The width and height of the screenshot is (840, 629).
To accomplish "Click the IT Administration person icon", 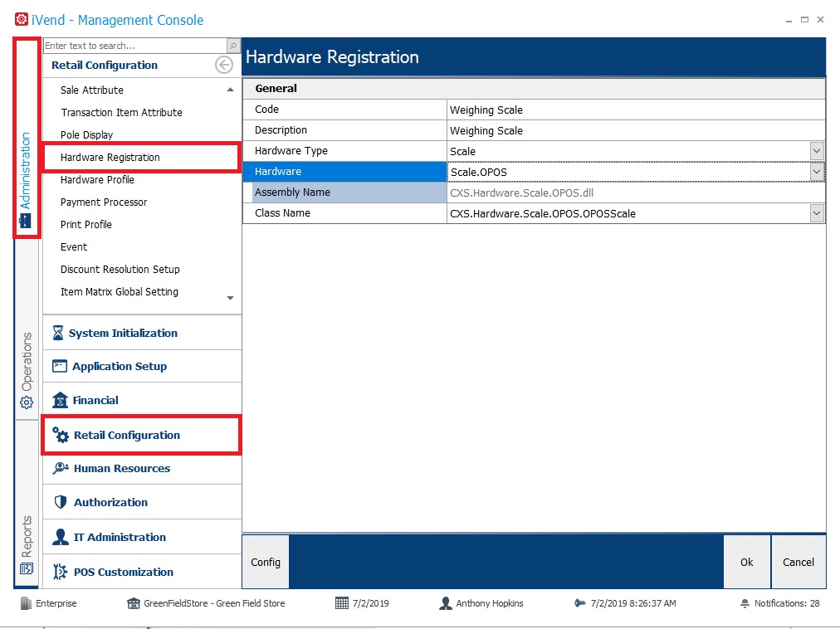I will [x=61, y=537].
